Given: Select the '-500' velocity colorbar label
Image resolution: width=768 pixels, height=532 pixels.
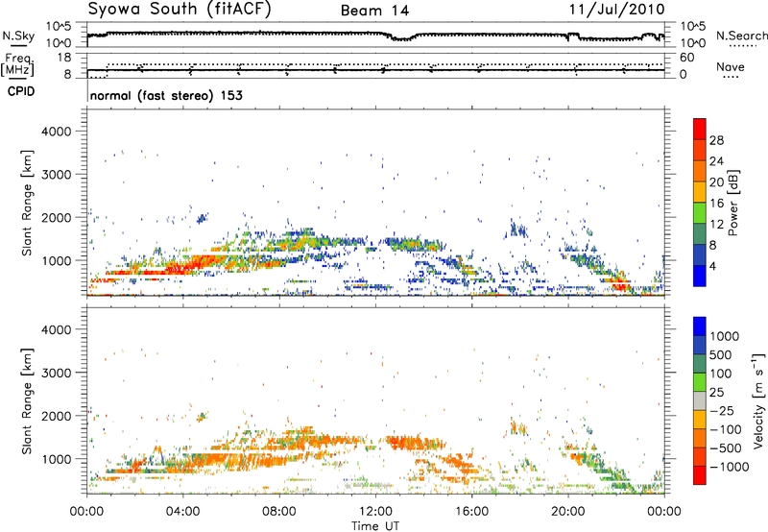Looking at the screenshot, I should click(725, 448).
